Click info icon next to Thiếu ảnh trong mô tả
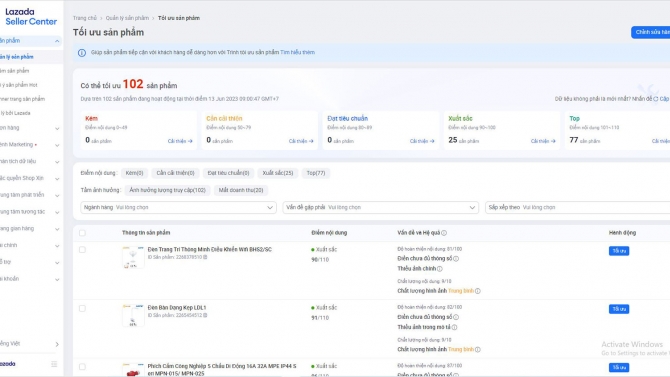This screenshot has width=670, height=377. 454,327
